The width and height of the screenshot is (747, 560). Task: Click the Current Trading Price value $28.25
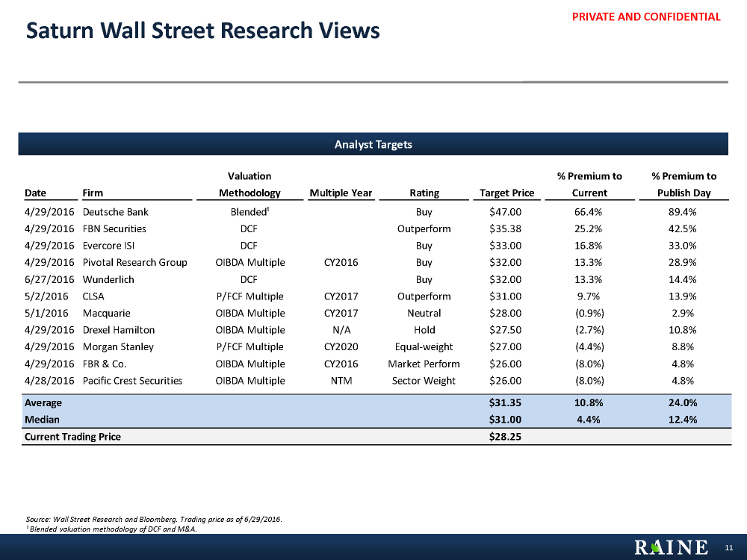click(x=506, y=437)
